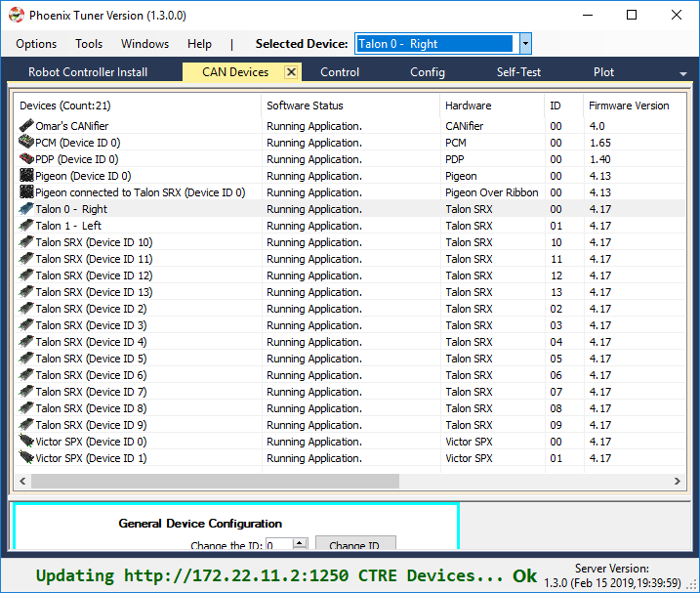Open the Tools menu
This screenshot has width=700, height=593.
pyautogui.click(x=89, y=44)
